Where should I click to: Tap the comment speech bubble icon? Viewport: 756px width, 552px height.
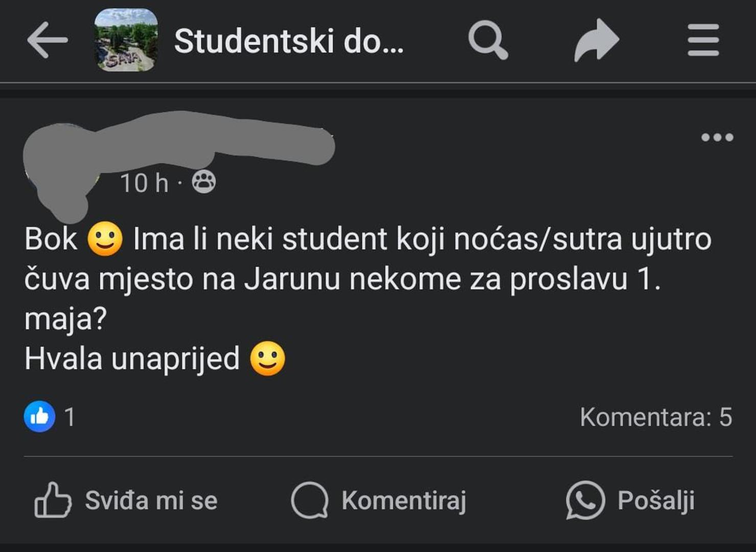point(309,500)
